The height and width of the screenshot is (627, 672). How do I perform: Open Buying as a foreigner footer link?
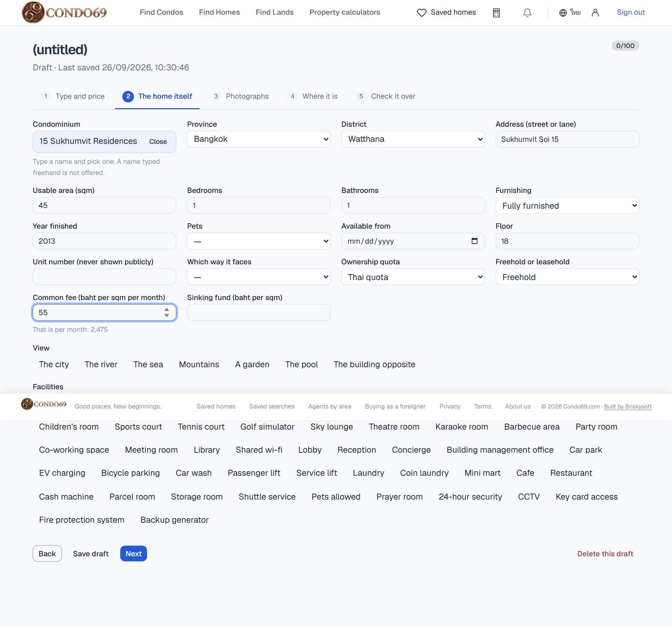point(395,406)
